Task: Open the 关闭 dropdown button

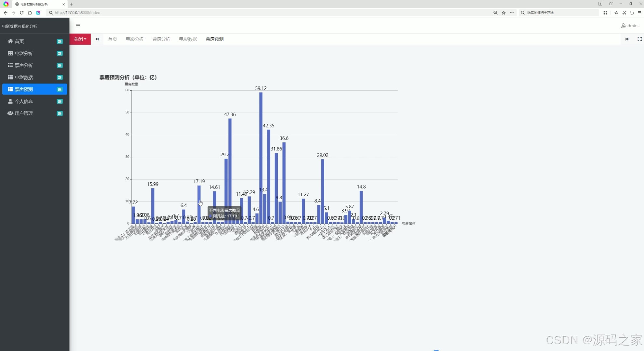Action: (x=80, y=39)
